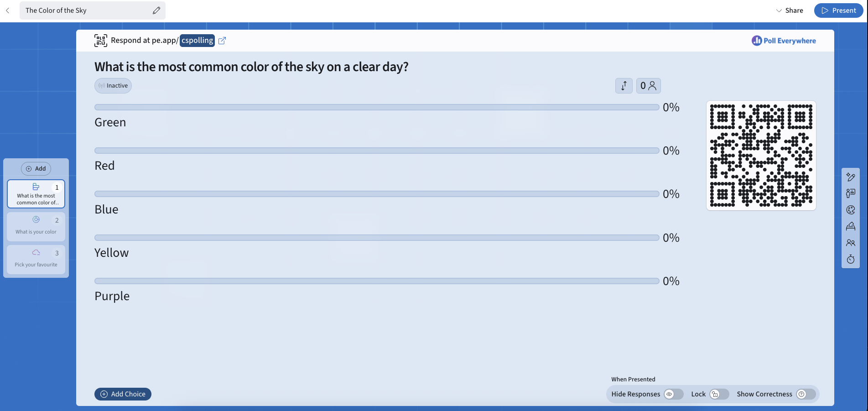
Task: Select the countdown timer icon on the right sidebar
Action: click(850, 259)
